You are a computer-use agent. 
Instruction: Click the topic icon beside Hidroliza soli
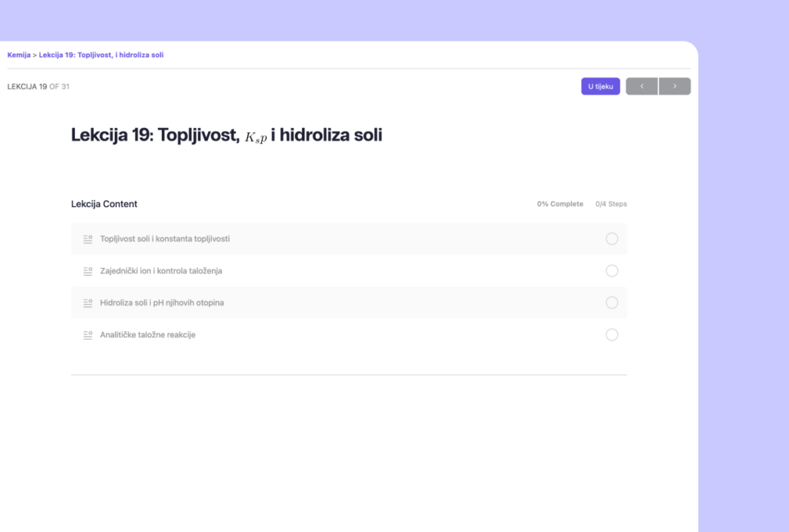[88, 303]
